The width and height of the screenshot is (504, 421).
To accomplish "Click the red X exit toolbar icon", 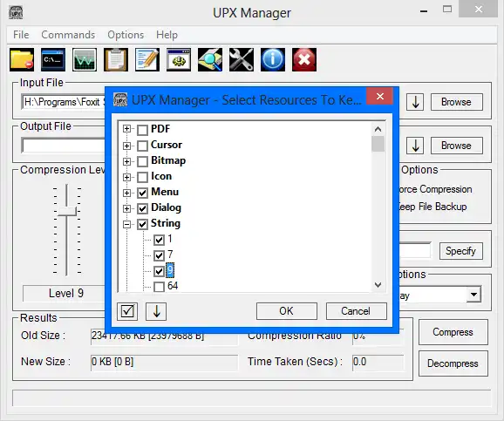I will tap(304, 60).
